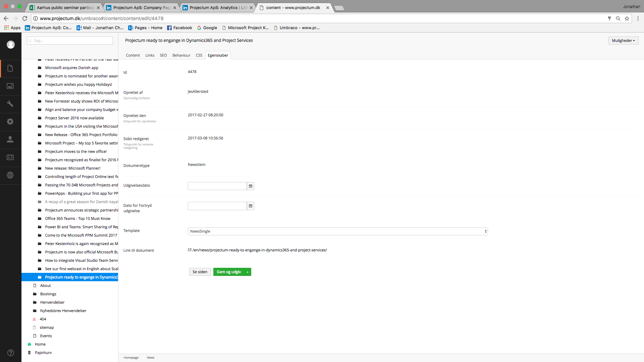Switch to the Behaviour tab
Screen dimensions: 644x362
pos(181,55)
